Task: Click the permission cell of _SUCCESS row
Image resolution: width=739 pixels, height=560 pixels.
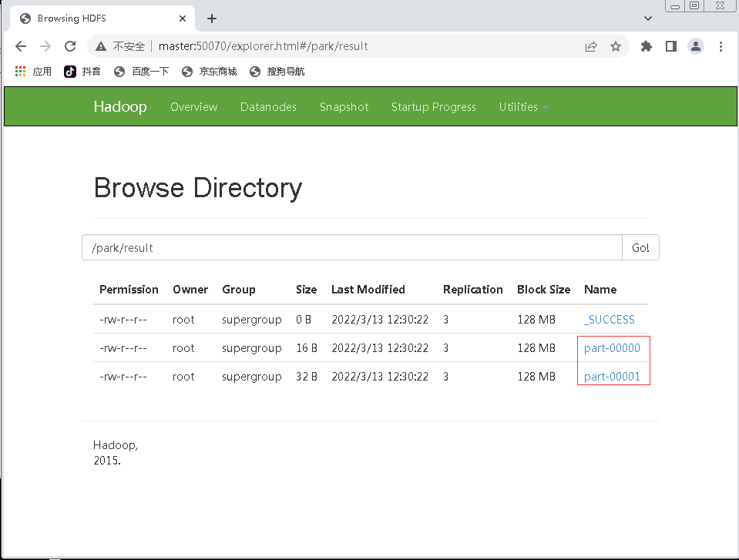Action: click(123, 320)
